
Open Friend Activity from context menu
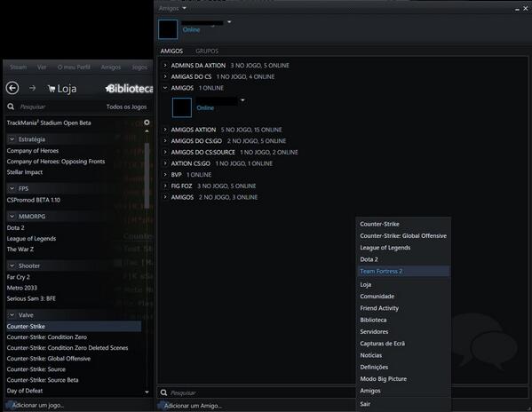[x=403, y=308]
